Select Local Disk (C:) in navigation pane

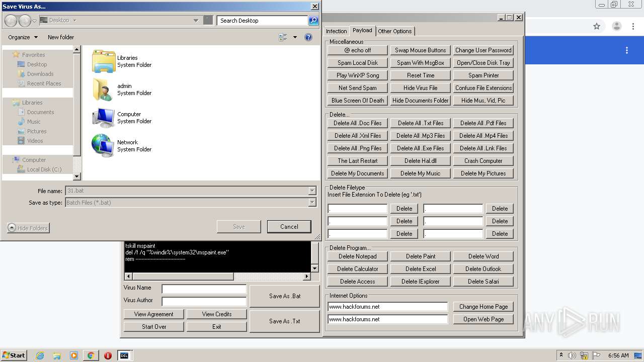[44, 169]
